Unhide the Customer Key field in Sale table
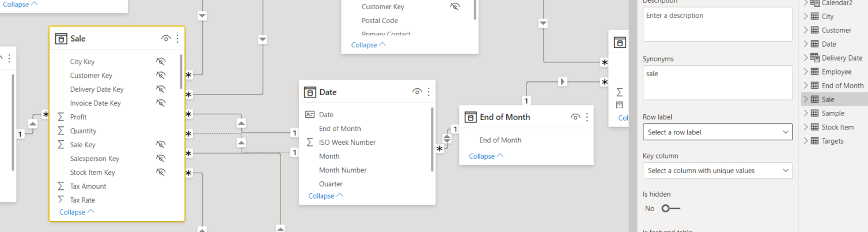 pyautogui.click(x=161, y=75)
